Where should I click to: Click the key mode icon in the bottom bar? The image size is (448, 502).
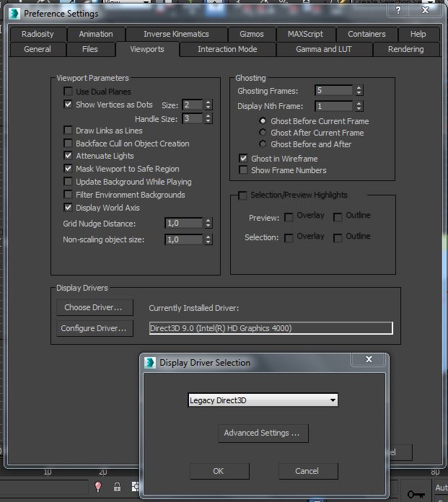pyautogui.click(x=416, y=494)
